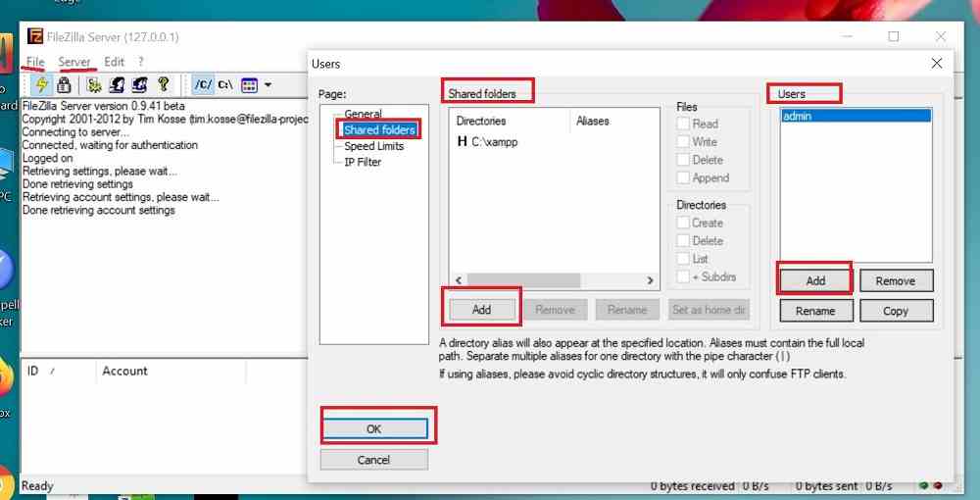Enable the Files Delete checkbox

pos(683,160)
